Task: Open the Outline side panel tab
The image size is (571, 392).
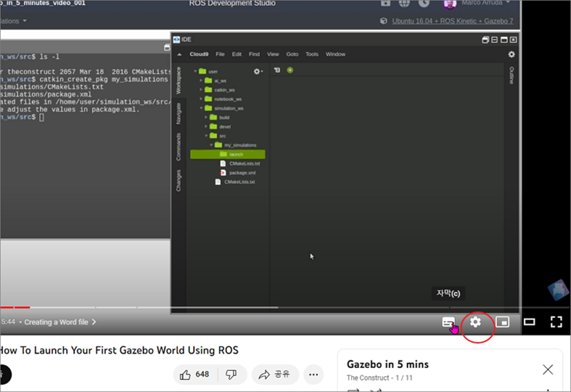Action: tap(512, 75)
